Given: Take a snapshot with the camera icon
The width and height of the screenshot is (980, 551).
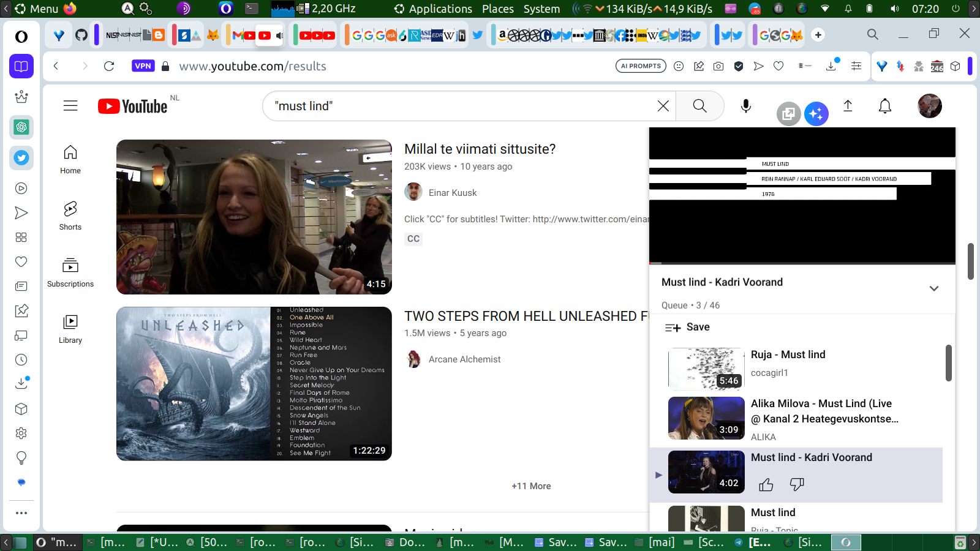Looking at the screenshot, I should tap(718, 66).
